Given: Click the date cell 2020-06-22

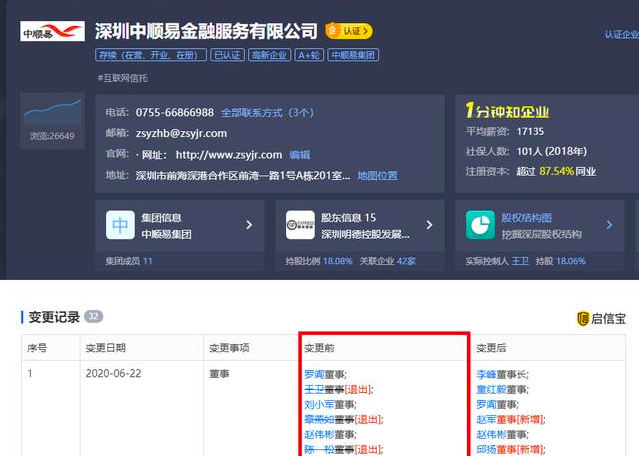Looking at the screenshot, I should (x=113, y=374).
